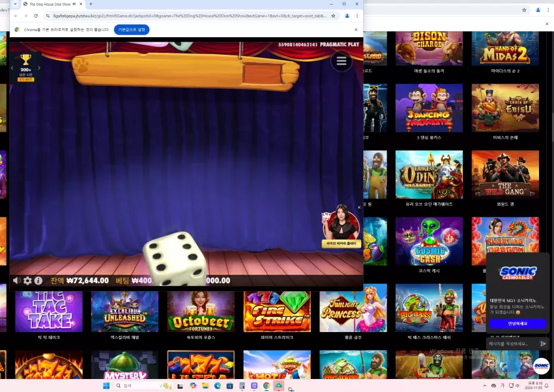Open tab search dropdown arrow
Image resolution: width=554 pixels, height=392 pixels.
(x=15, y=4)
